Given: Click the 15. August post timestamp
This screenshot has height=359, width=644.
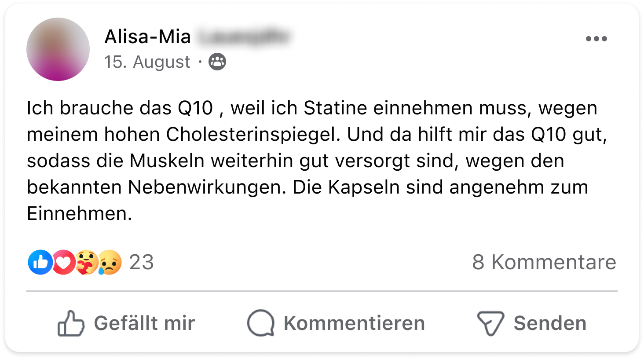Looking at the screenshot, I should [x=147, y=62].
